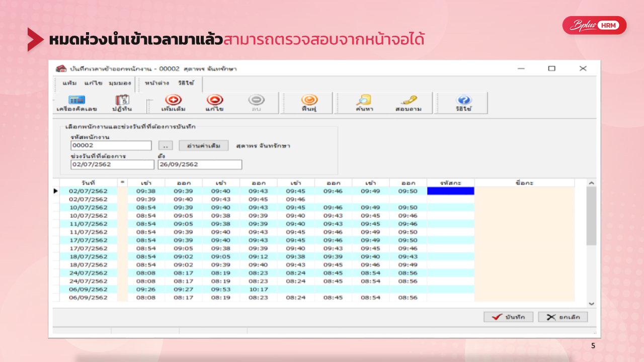Click the บันทึก (Save) button
Image resolution: width=644 pixels, height=362 pixels.
[508, 317]
